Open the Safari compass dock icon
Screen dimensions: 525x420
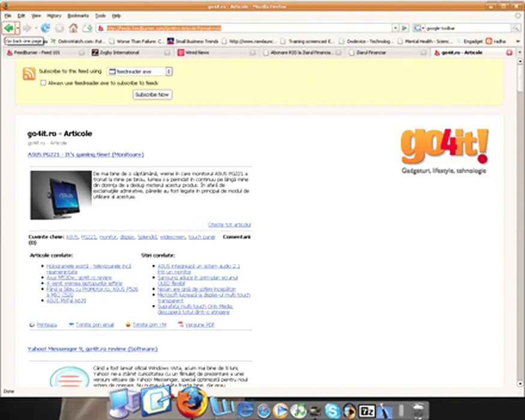263,411
